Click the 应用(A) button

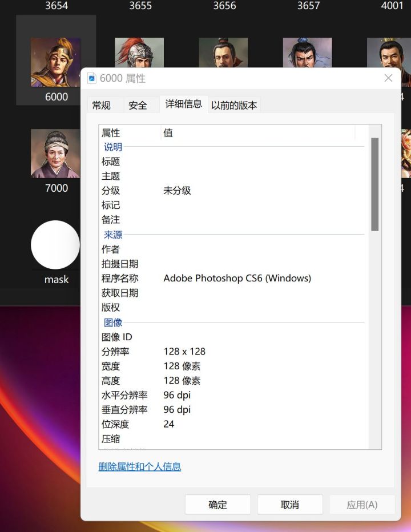pyautogui.click(x=362, y=505)
